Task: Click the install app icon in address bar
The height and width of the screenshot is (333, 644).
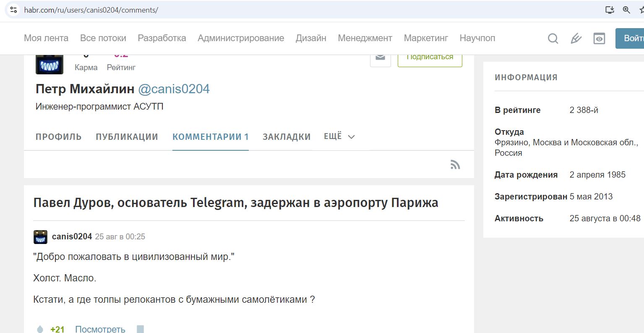Action: point(610,10)
